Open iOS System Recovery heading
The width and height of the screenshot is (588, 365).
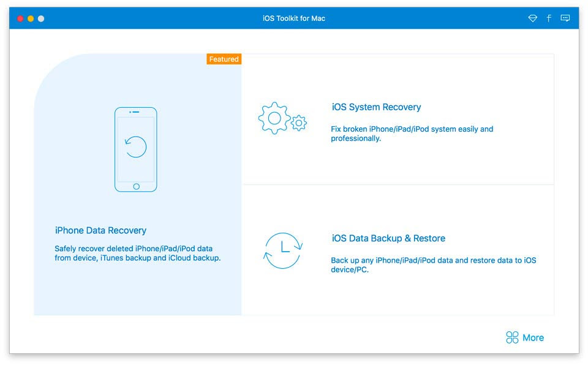click(376, 107)
